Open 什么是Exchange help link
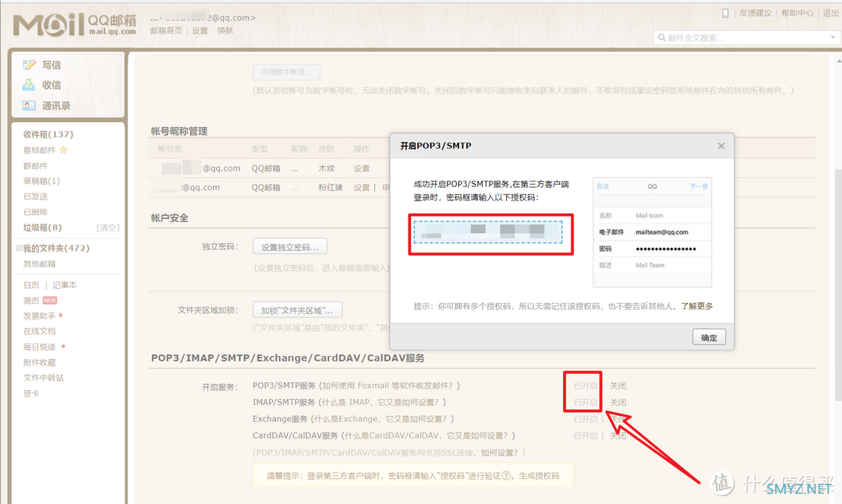This screenshot has width=842, height=504. [382, 418]
